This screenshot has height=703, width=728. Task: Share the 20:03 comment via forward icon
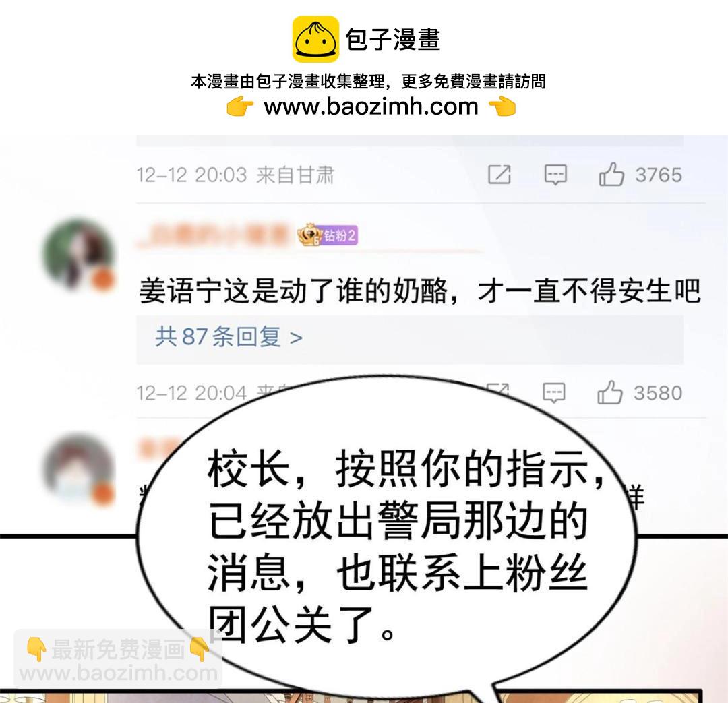pyautogui.click(x=499, y=175)
